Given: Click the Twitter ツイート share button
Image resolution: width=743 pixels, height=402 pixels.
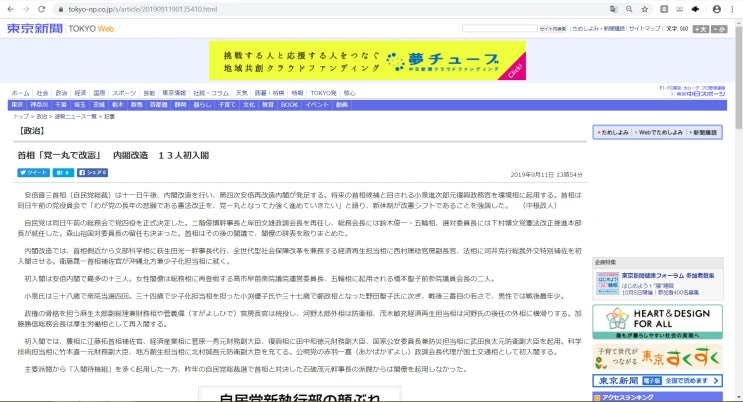Looking at the screenshot, I should point(34,173).
